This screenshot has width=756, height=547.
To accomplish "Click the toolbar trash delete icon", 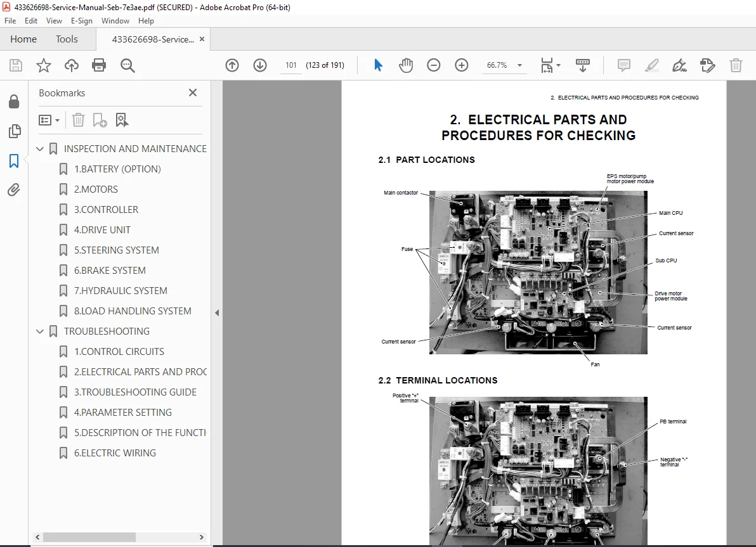I will click(x=736, y=65).
